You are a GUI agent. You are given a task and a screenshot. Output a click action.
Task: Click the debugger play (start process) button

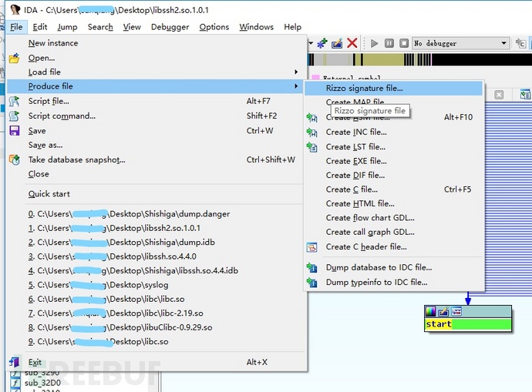[374, 43]
